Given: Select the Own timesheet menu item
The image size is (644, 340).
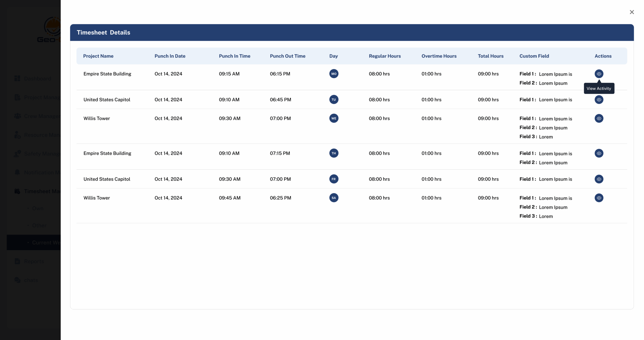Looking at the screenshot, I should pos(37,208).
